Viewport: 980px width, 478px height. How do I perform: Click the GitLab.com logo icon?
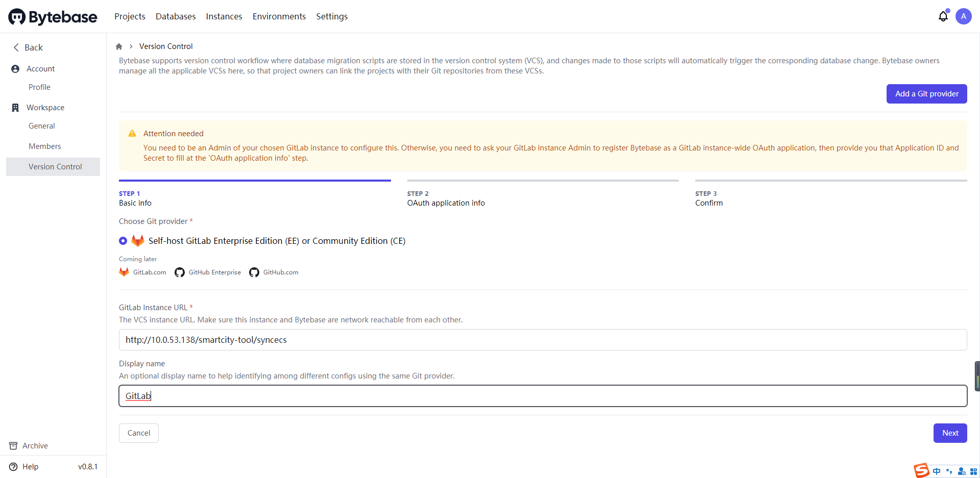coord(124,272)
